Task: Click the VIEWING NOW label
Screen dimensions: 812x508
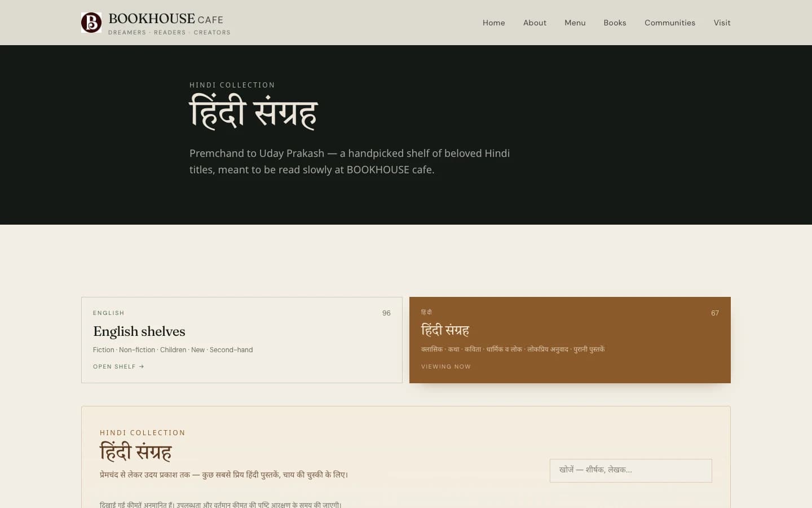Action: 446,366
